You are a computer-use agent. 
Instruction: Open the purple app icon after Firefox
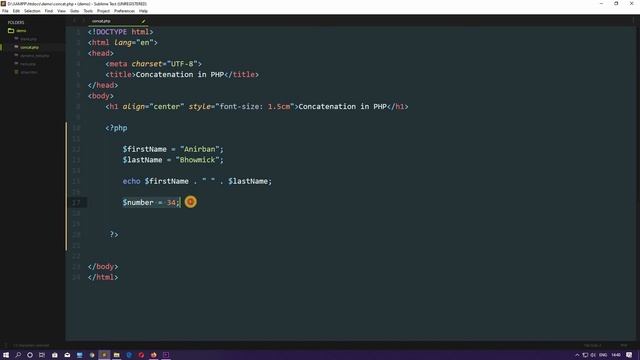[166, 355]
